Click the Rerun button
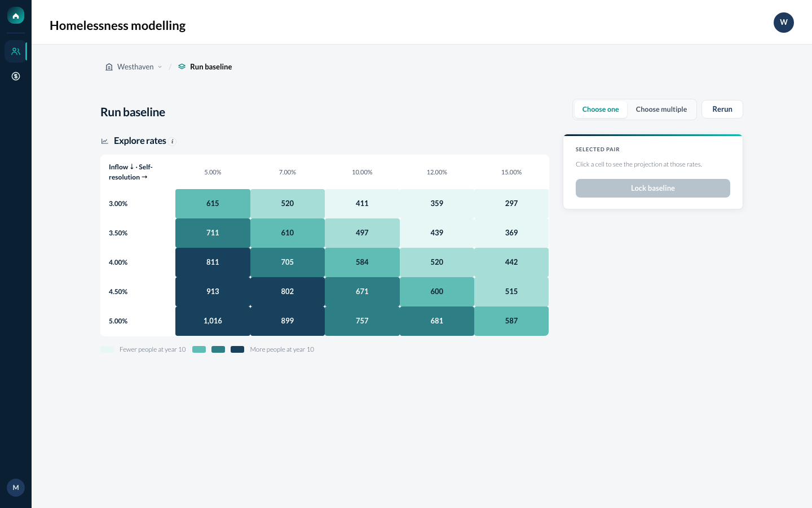Image resolution: width=812 pixels, height=508 pixels. pos(722,110)
